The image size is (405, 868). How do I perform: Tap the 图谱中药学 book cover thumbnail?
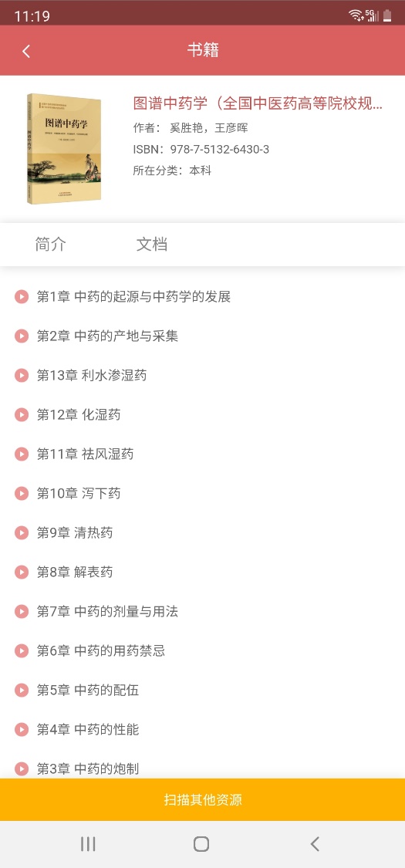coord(64,149)
